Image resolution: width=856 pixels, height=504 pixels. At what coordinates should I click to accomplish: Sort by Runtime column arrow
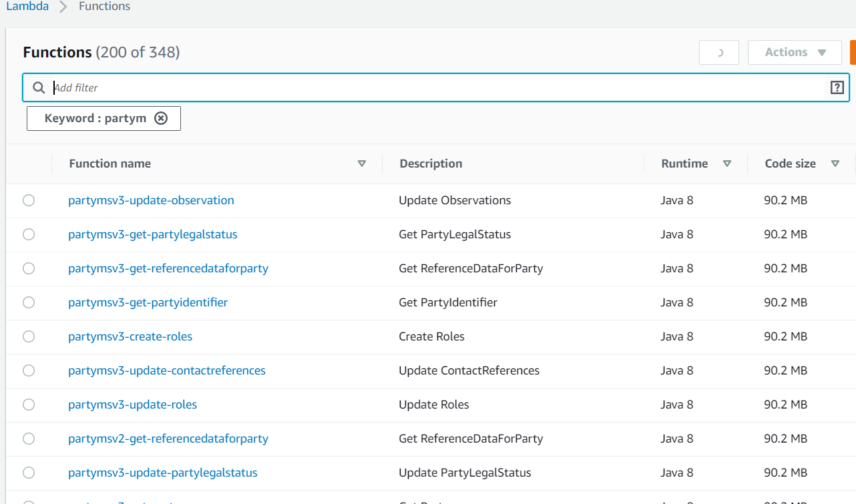click(727, 164)
